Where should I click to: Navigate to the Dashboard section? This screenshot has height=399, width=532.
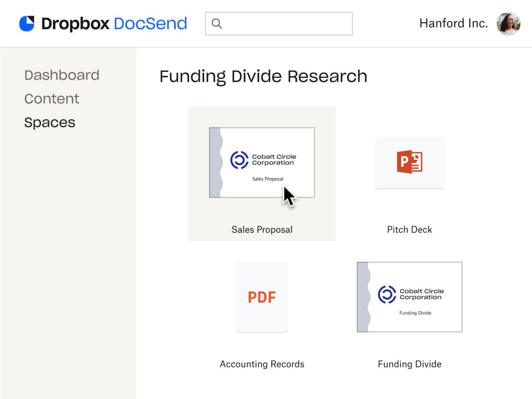point(62,75)
